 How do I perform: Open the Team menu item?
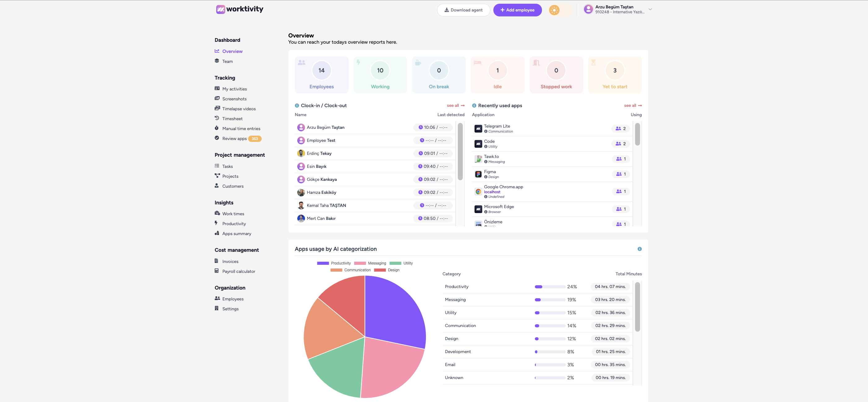pos(227,61)
